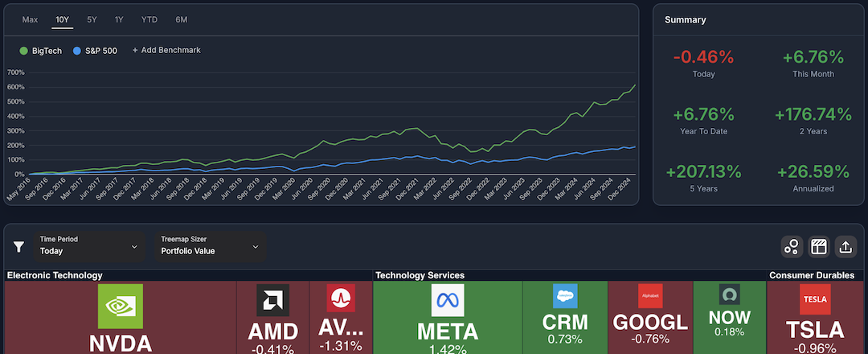Click the NOW ticker label
Screen dimensions: 868x354
pos(730,317)
